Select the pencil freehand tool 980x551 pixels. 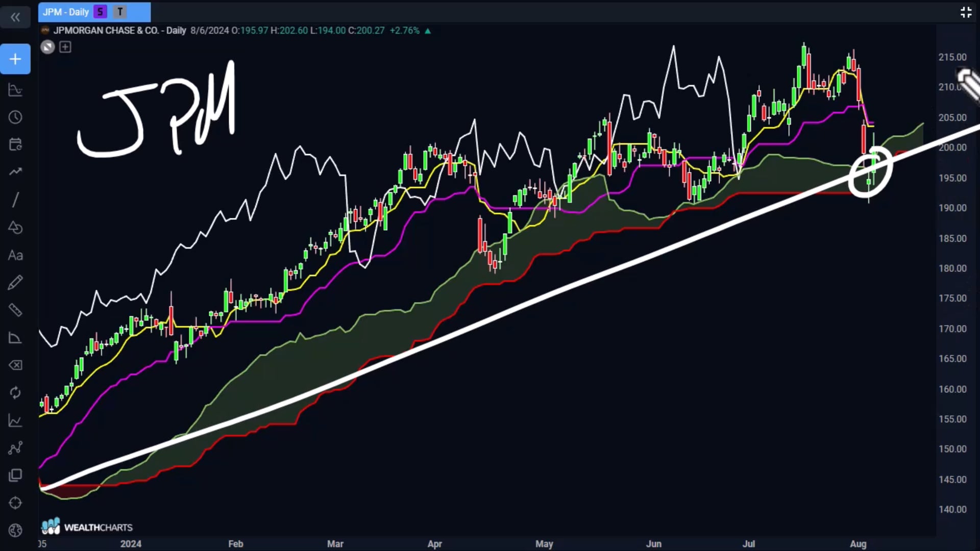tap(15, 283)
